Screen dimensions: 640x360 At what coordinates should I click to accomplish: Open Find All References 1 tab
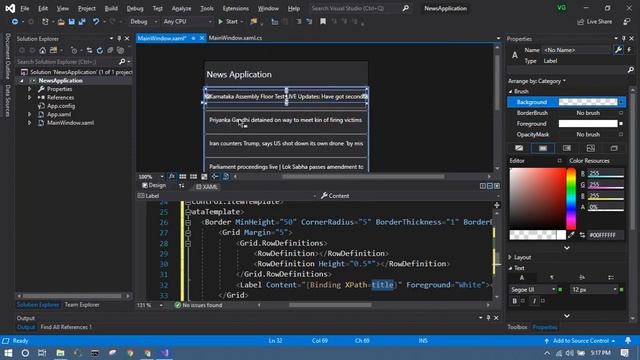[x=66, y=327]
